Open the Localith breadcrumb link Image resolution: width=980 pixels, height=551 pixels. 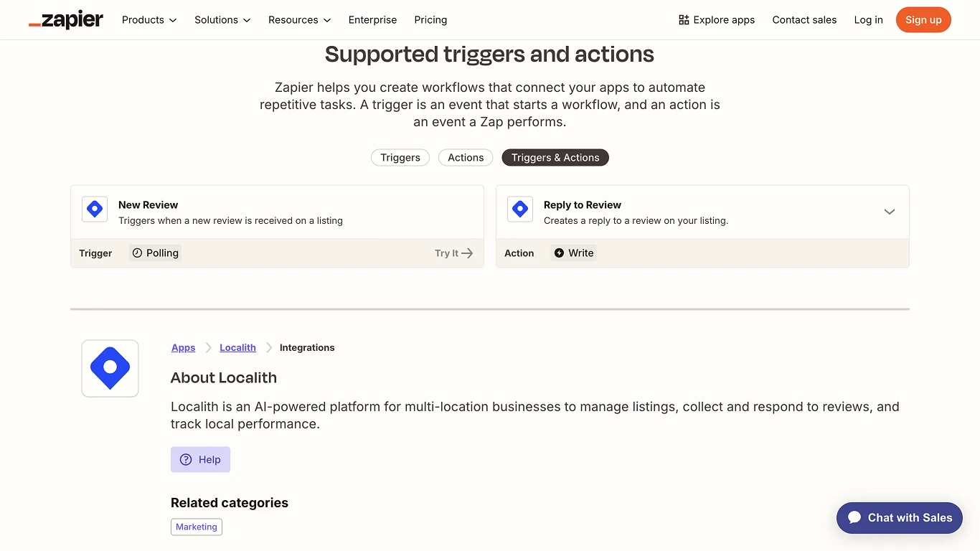point(237,348)
